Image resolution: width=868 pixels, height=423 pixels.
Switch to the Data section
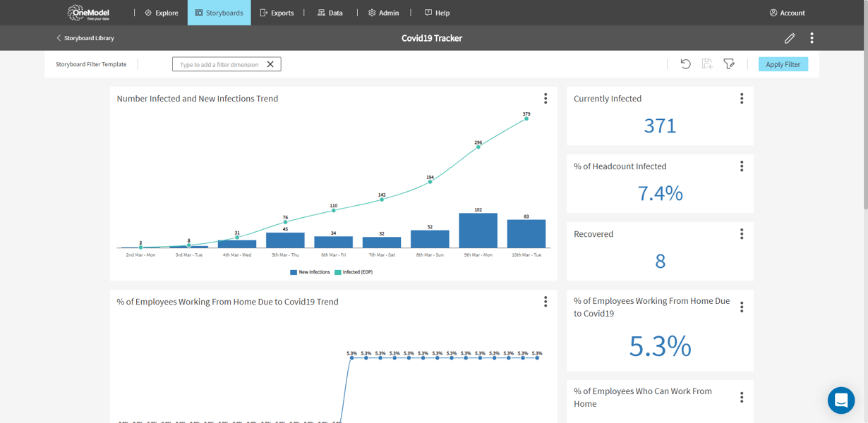click(330, 12)
